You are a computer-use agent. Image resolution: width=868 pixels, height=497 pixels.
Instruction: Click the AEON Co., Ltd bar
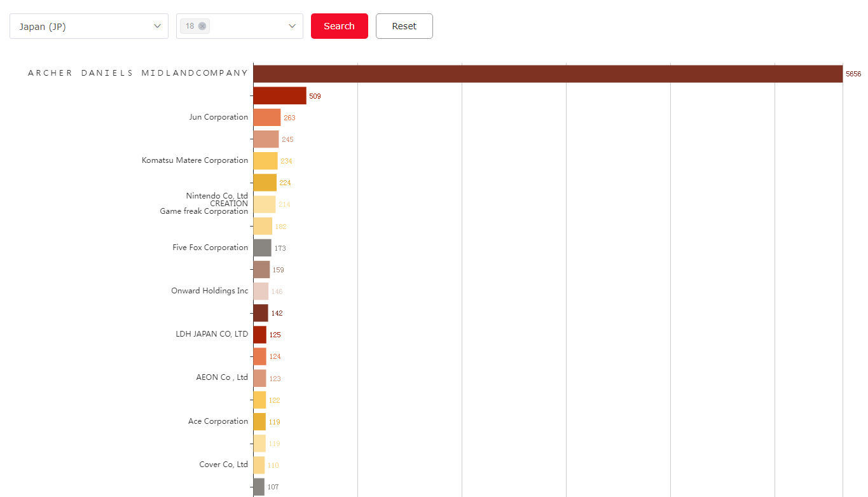tap(259, 378)
